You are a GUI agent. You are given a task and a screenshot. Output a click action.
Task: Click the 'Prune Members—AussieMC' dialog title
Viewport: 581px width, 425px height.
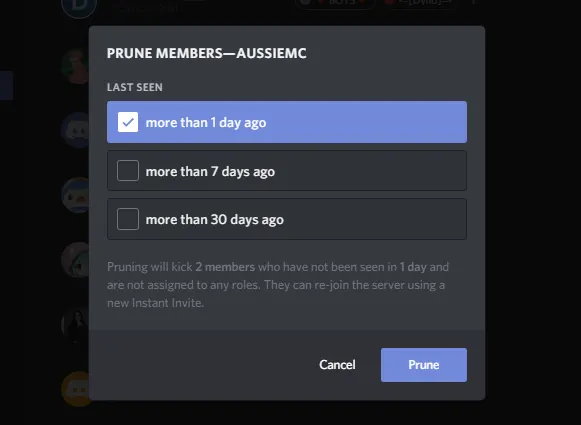[x=206, y=53]
